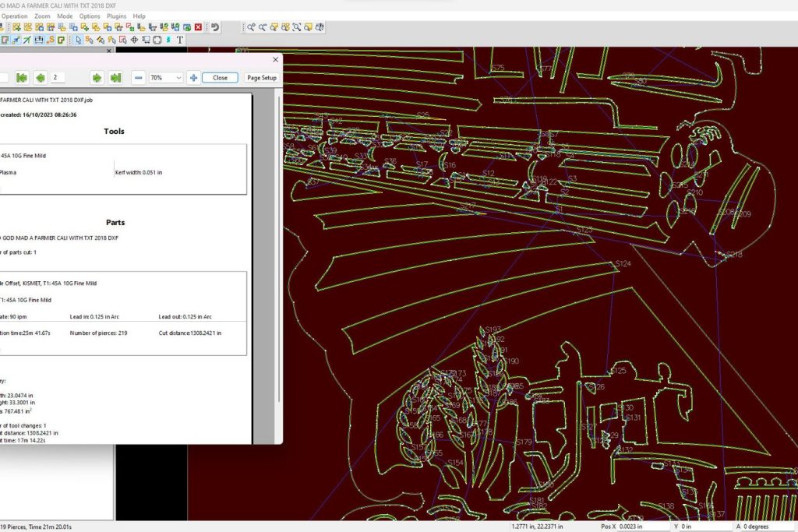The image size is (798, 532).
Task: Click the red X delete icon in toolbar
Action: click(198, 27)
